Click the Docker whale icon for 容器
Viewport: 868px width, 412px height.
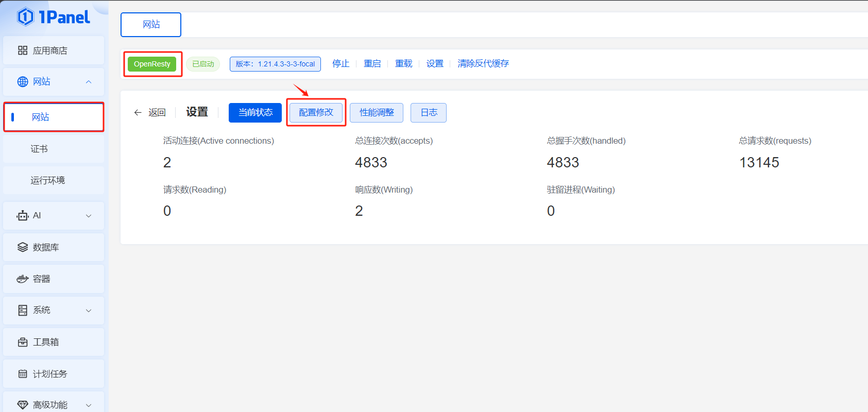point(23,279)
